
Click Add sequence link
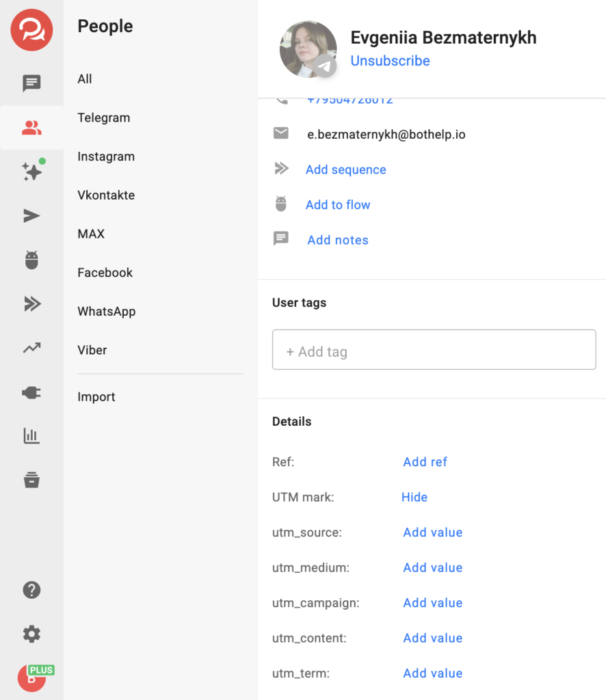pyautogui.click(x=345, y=170)
